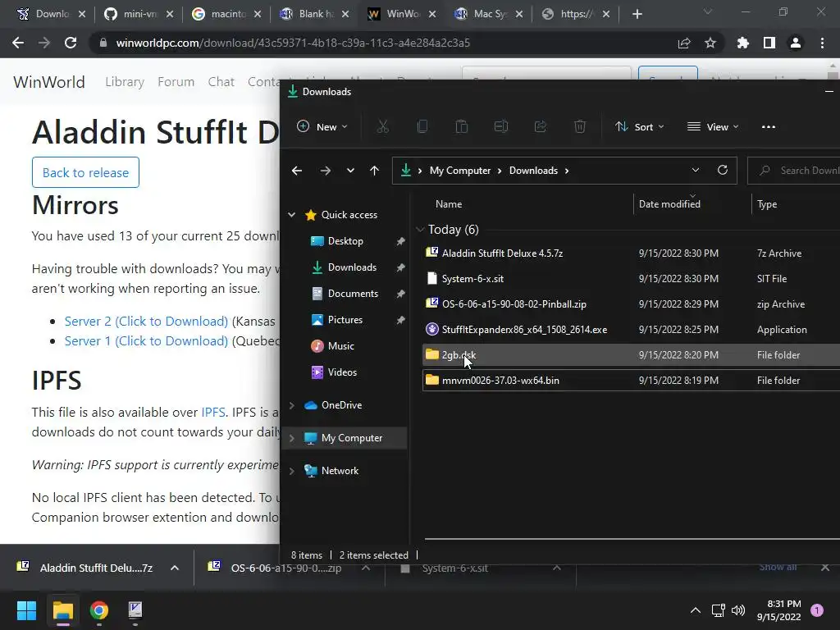This screenshot has height=630, width=840.
Task: Click the Cut icon in Explorer toolbar
Action: [382, 127]
